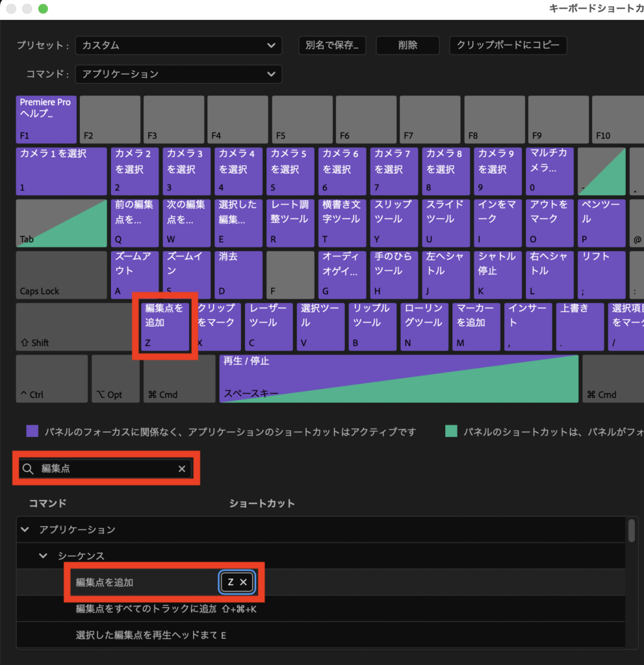Click the 別名で保存 button
This screenshot has width=644, height=665.
coord(332,45)
